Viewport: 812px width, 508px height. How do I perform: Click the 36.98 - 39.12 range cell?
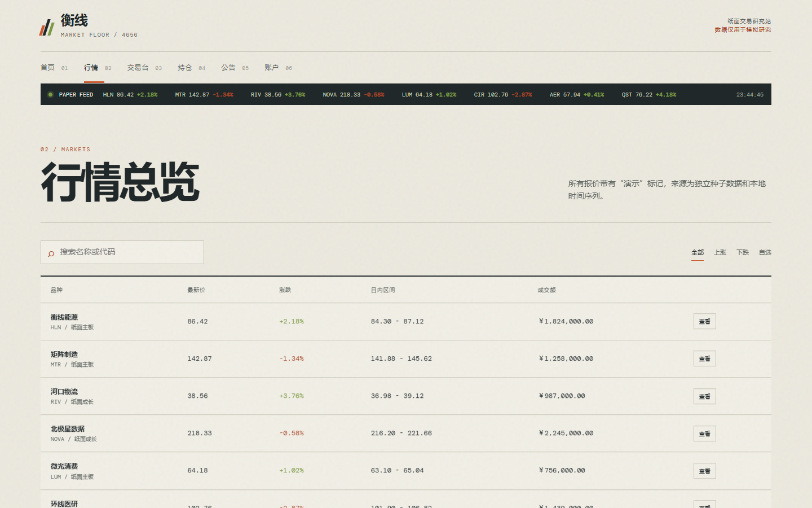tap(398, 396)
